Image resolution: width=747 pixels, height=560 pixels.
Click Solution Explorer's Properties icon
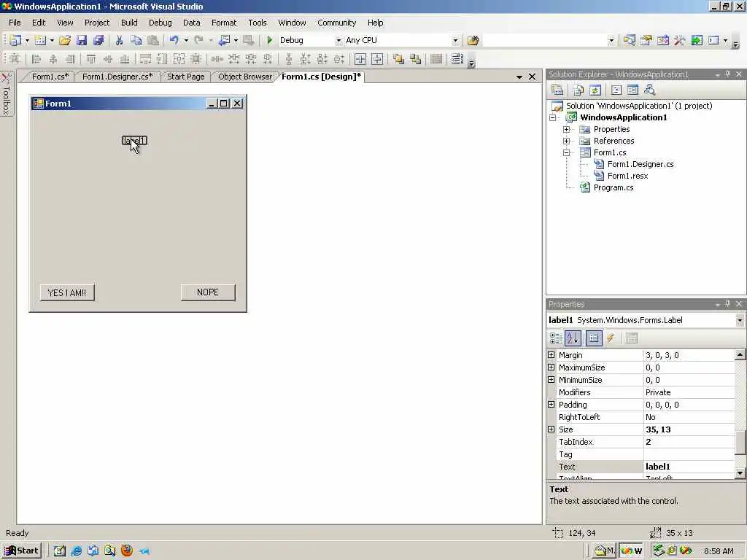click(557, 90)
